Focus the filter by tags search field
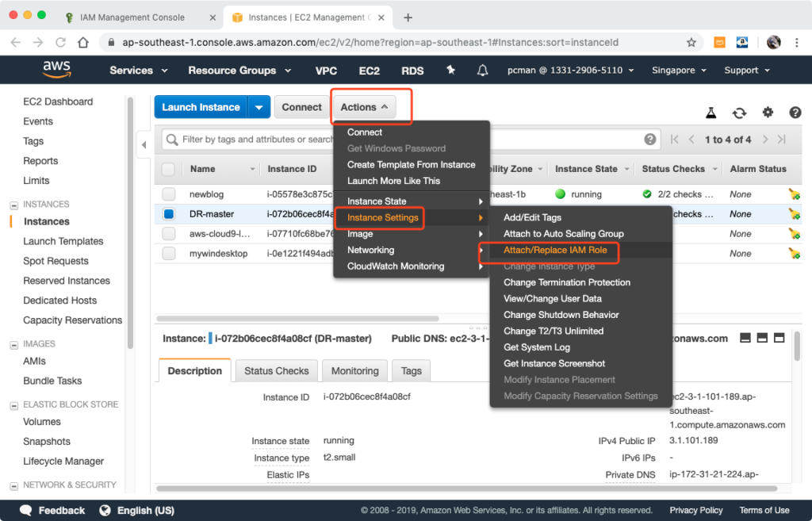The height and width of the screenshot is (521, 812). [412, 140]
